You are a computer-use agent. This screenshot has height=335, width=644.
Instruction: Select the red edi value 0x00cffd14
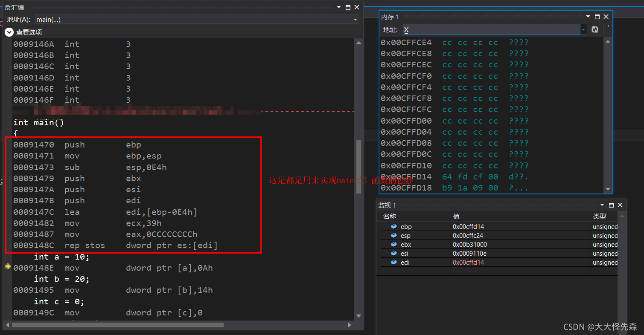pyautogui.click(x=468, y=263)
